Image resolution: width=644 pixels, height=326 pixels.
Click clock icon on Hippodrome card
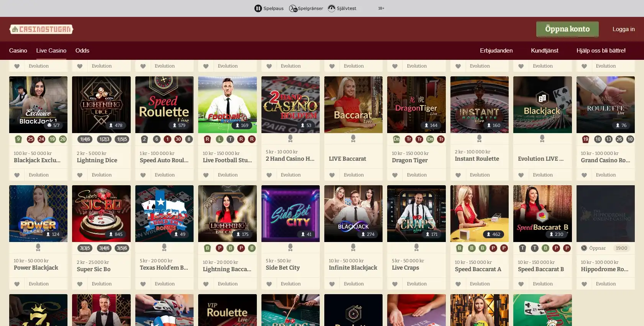click(584, 248)
